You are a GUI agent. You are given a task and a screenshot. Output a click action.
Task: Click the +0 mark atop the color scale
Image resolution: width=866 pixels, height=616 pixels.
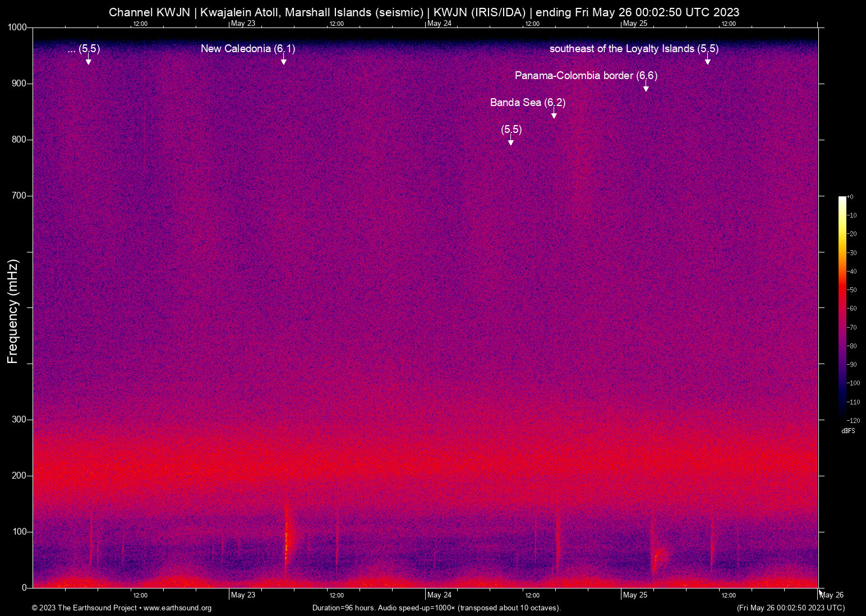pyautogui.click(x=851, y=196)
